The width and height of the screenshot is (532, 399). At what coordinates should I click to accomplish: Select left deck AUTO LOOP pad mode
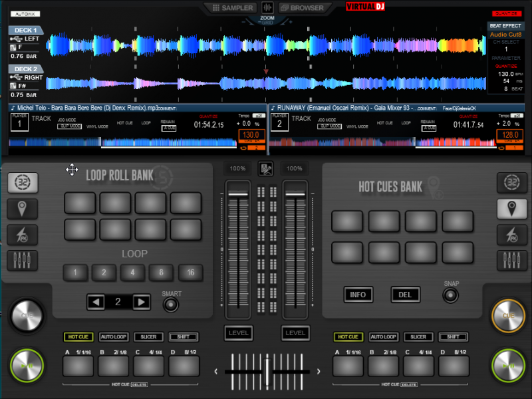(114, 337)
